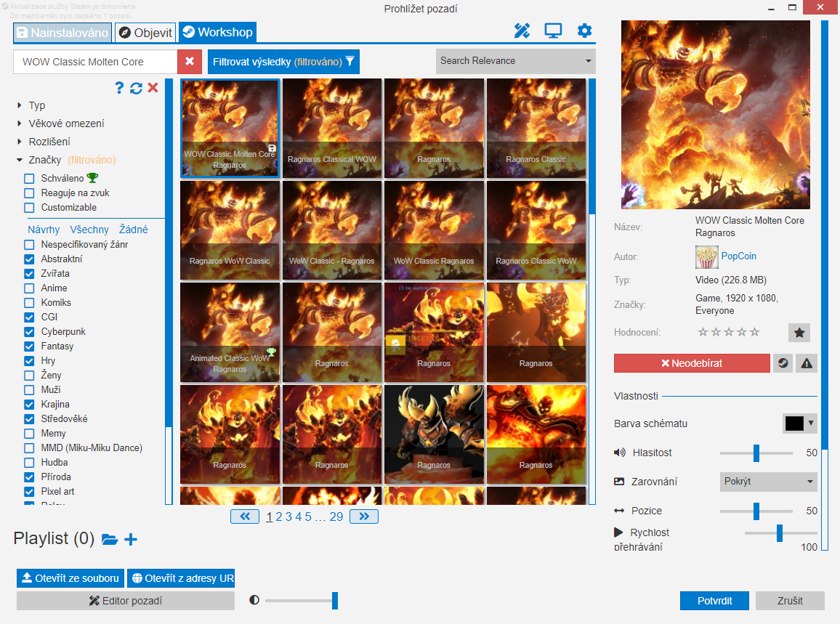
Task: Uncheck the Pixel art tag
Action: (30, 492)
